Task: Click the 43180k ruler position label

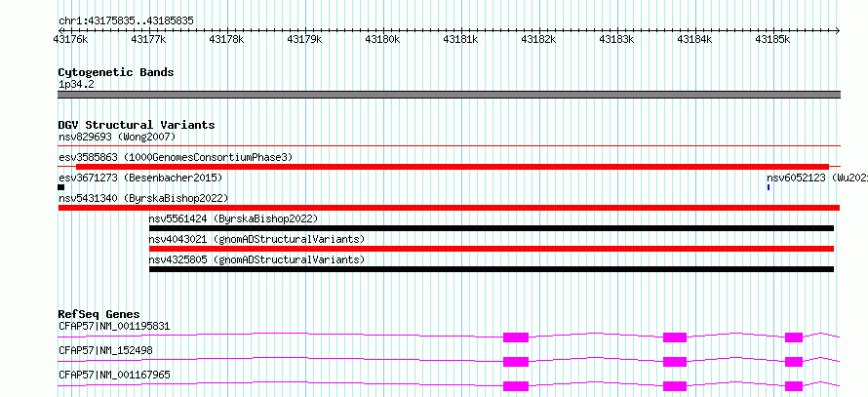Action: [382, 39]
